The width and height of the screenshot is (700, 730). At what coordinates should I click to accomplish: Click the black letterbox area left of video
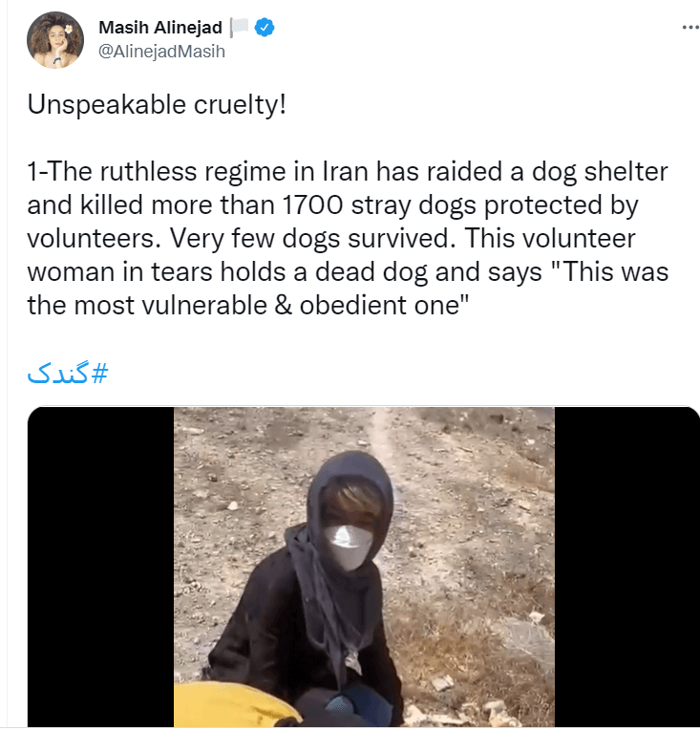point(100,567)
